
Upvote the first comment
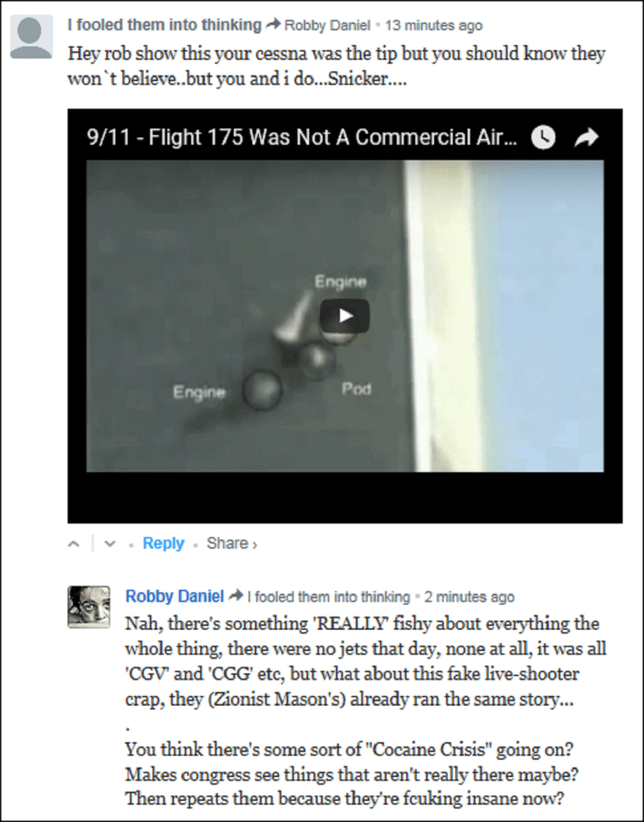pyautogui.click(x=74, y=543)
